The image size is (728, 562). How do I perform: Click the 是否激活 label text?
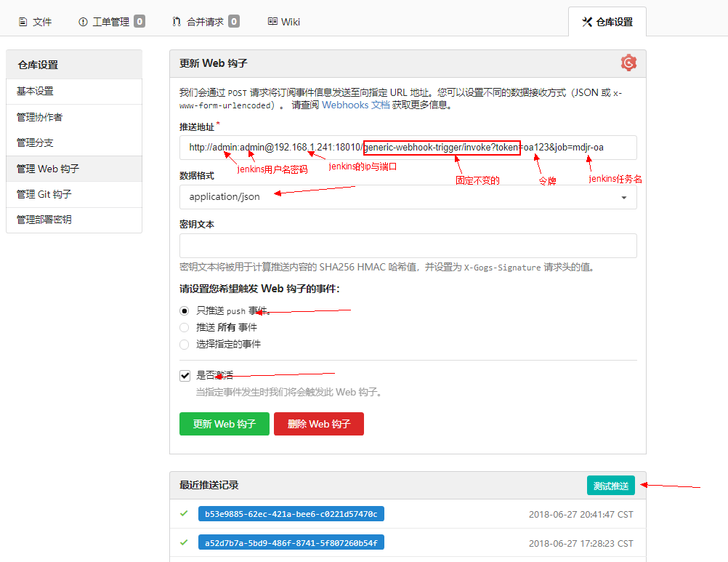click(214, 375)
